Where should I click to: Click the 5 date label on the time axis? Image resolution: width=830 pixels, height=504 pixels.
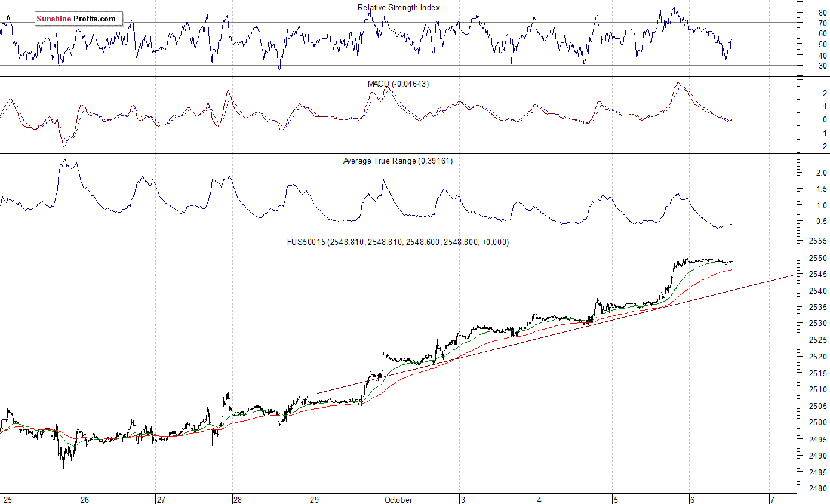(615, 500)
